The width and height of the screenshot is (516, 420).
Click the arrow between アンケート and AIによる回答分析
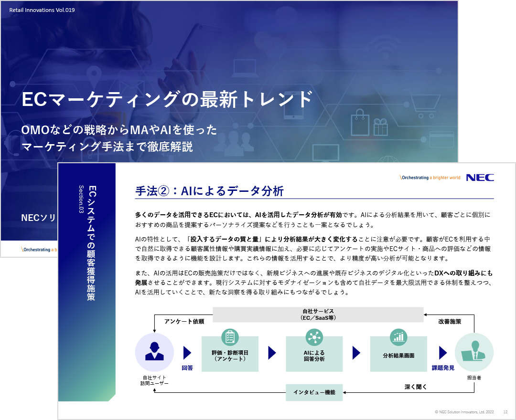272,353
